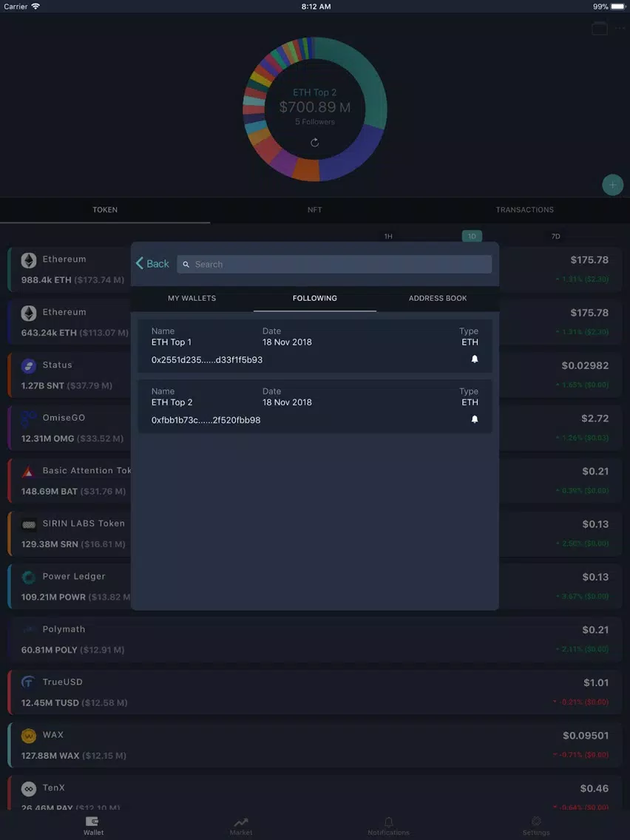Viewport: 630px width, 840px height.
Task: Click the refresh icon in the donut chart
Action: tap(315, 142)
